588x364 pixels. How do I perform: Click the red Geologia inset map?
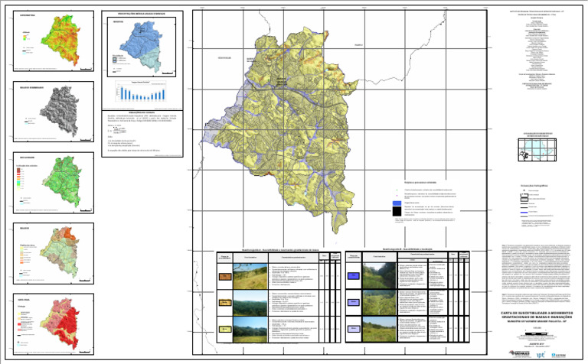[x=54, y=324]
